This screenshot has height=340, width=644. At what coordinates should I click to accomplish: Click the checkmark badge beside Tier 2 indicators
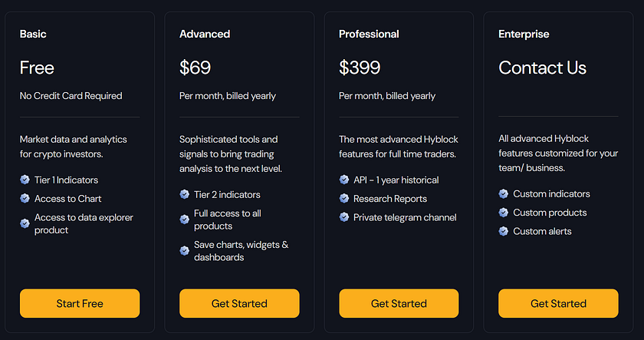pyautogui.click(x=185, y=194)
